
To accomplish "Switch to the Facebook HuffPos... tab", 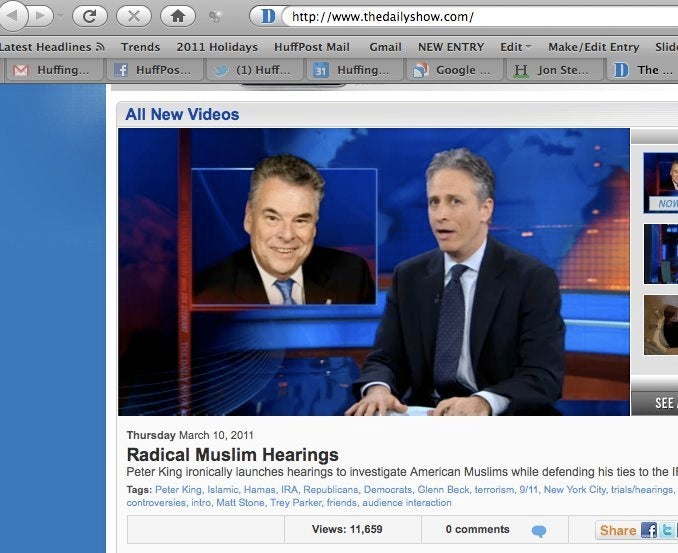I will click(154, 70).
